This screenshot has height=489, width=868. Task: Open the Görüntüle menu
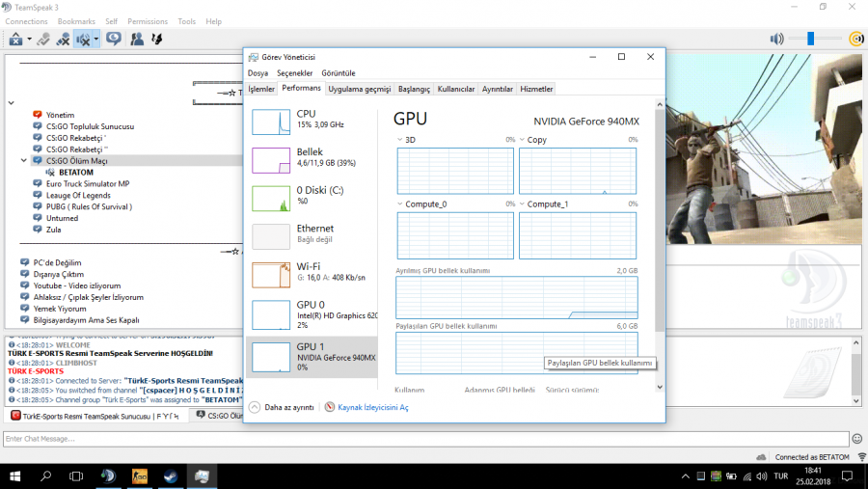point(339,73)
